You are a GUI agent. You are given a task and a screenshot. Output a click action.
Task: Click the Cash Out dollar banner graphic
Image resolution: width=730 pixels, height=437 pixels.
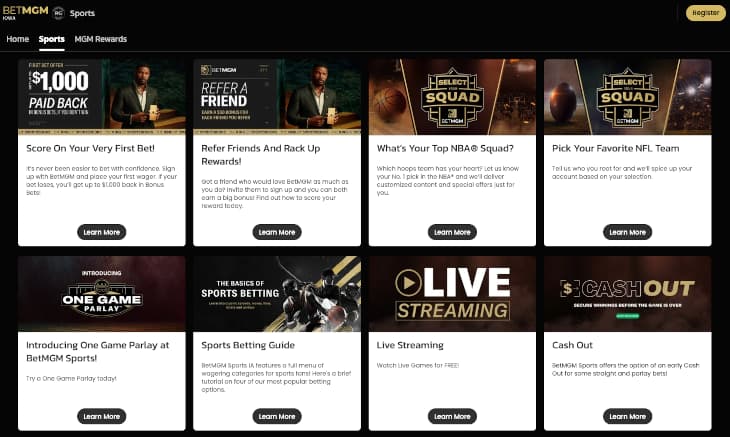coord(628,294)
